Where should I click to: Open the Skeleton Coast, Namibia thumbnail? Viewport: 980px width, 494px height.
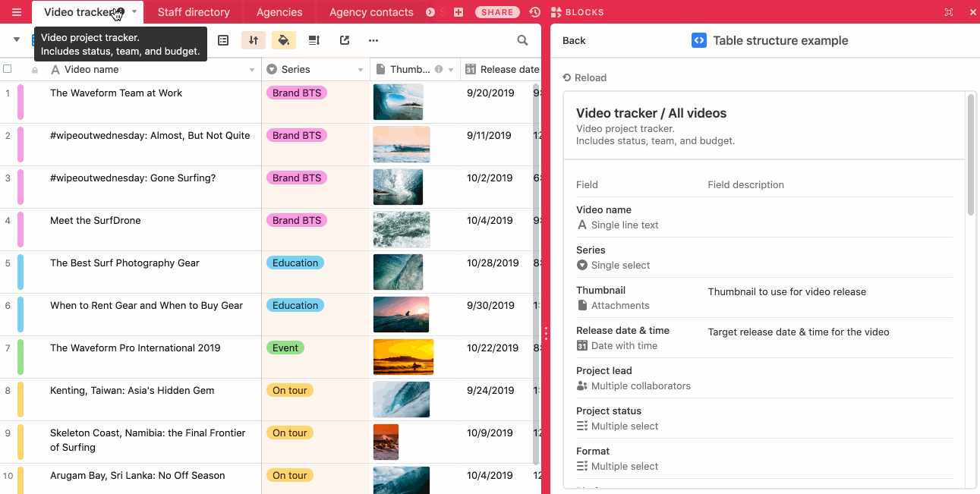[386, 442]
